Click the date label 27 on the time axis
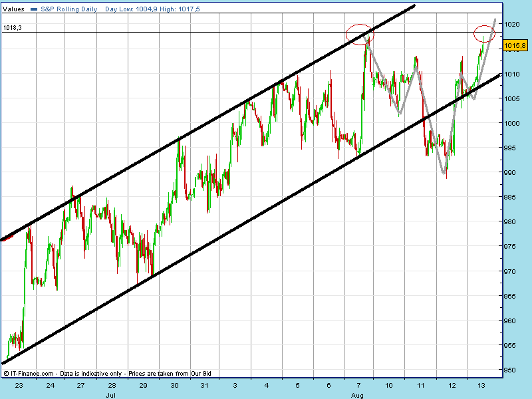Image resolution: width=532 pixels, height=399 pixels. 80,386
